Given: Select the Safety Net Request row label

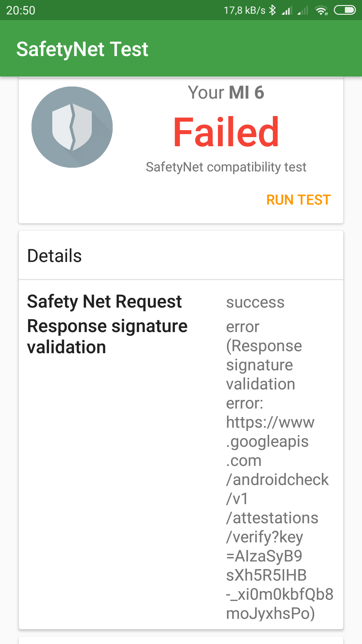Looking at the screenshot, I should pos(104,301).
